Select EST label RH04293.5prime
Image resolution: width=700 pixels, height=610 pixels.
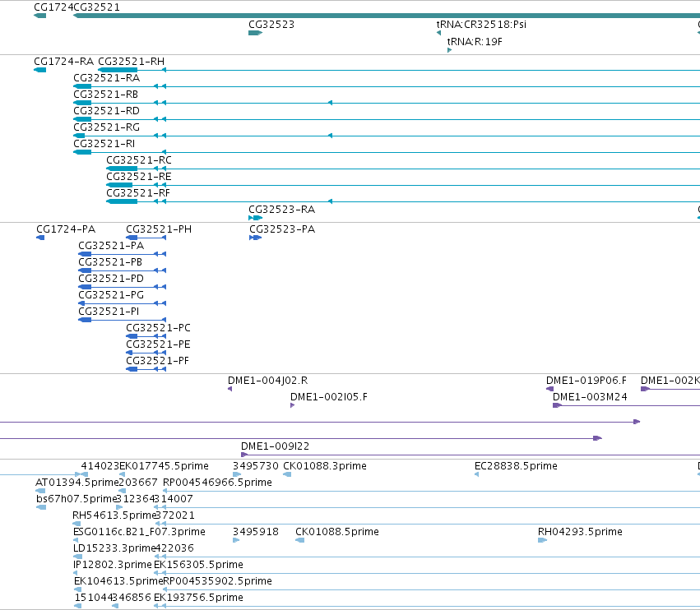click(580, 533)
